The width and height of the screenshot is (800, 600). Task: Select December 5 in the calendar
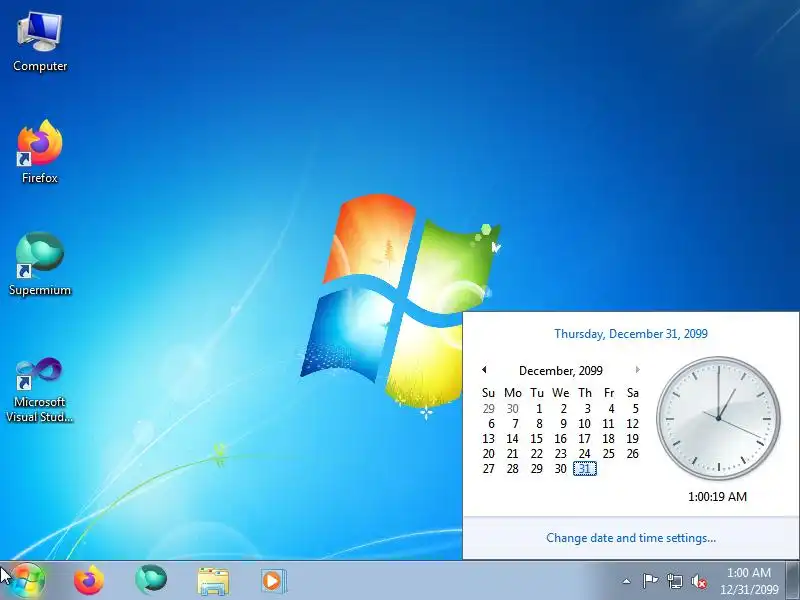[x=635, y=409]
